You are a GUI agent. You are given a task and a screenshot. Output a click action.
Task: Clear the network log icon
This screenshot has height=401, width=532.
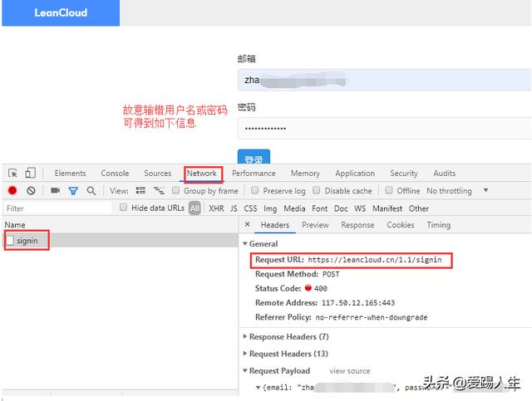(x=31, y=190)
